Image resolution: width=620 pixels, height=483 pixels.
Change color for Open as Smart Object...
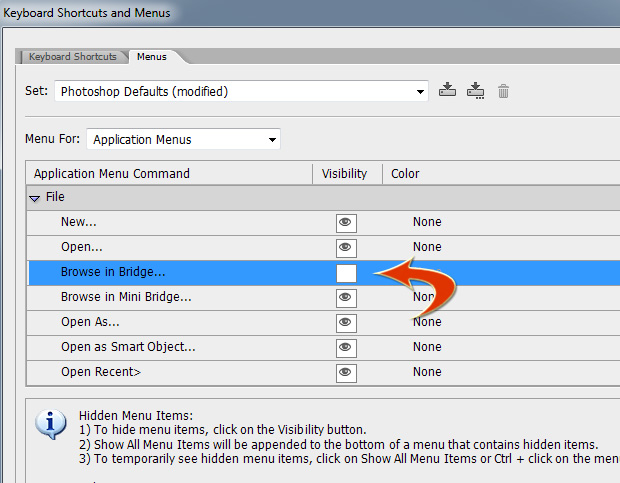tap(427, 347)
